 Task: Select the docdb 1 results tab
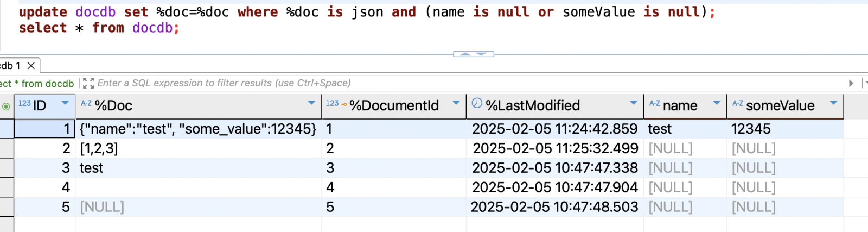point(11,66)
